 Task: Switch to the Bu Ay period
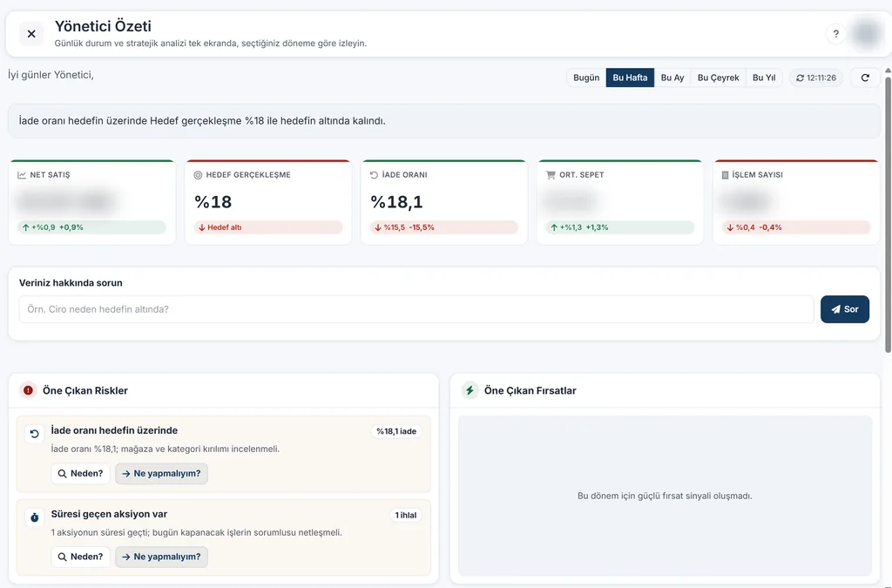672,78
